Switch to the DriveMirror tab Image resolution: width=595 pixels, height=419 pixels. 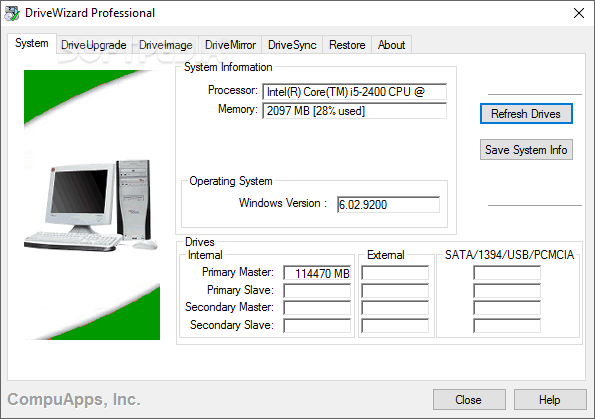click(230, 45)
